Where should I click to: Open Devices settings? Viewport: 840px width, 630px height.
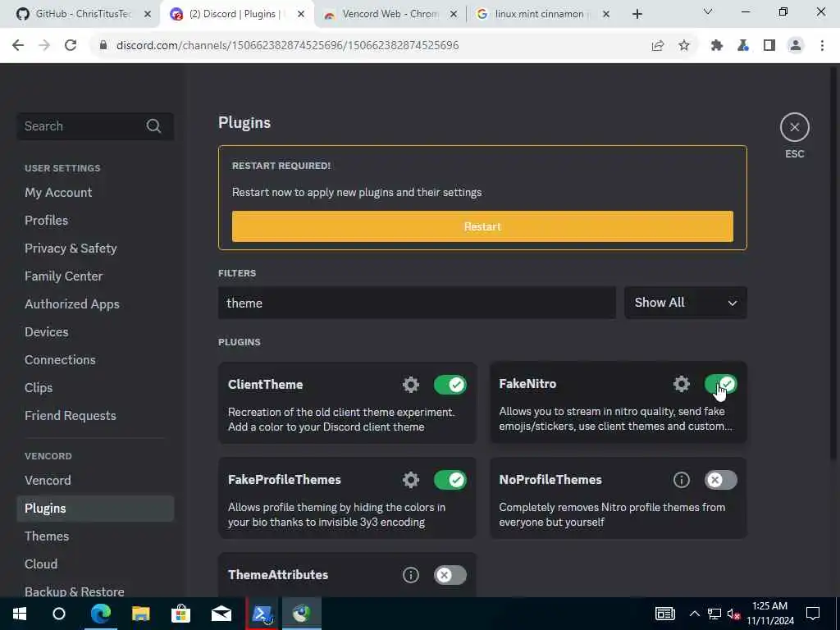[x=47, y=331]
